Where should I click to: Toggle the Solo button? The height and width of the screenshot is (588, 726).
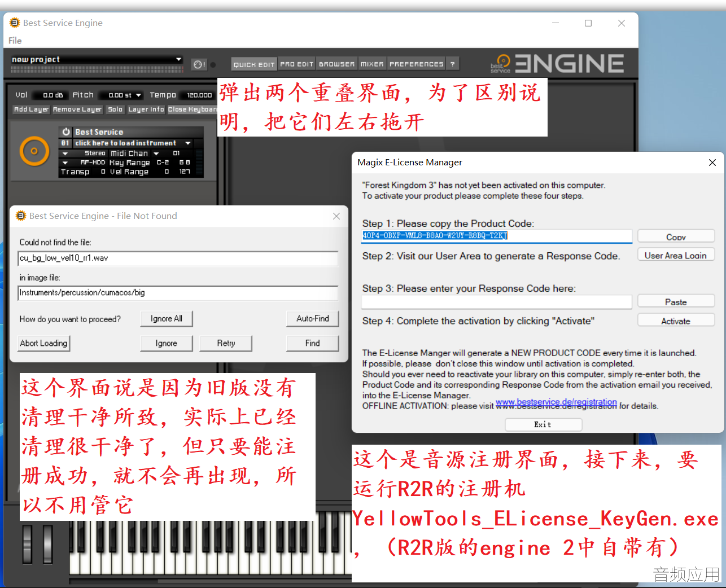[115, 109]
